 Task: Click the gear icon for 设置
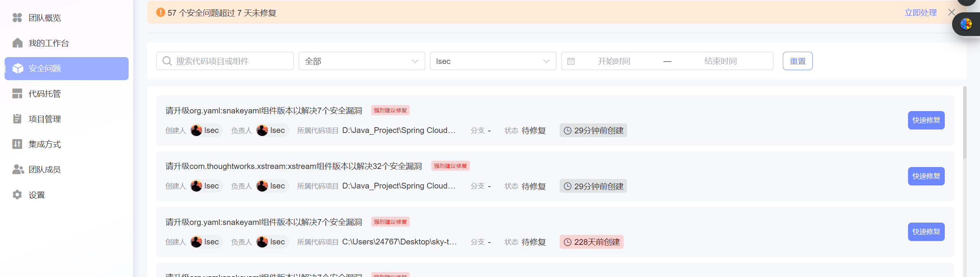[x=17, y=195]
